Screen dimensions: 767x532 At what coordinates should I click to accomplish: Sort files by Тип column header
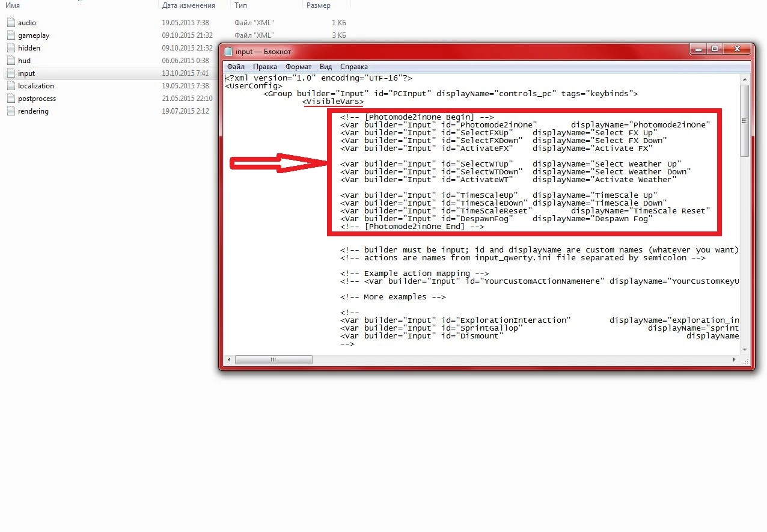tap(240, 5)
